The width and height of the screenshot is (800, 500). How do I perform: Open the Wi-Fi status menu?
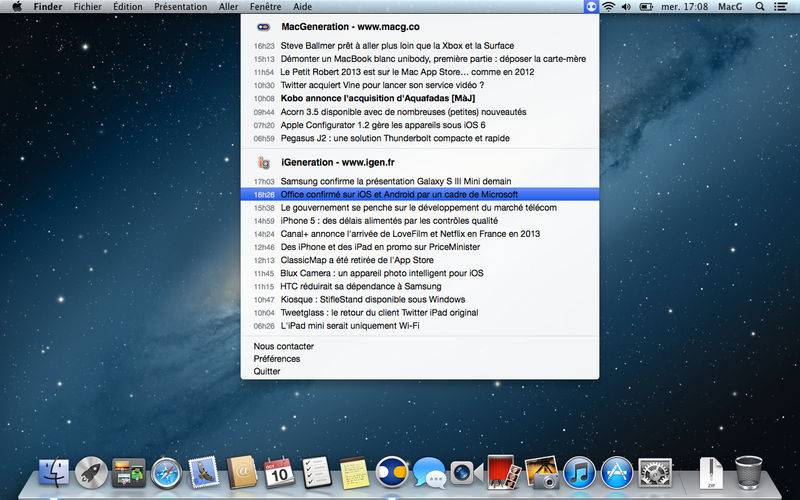(x=608, y=7)
